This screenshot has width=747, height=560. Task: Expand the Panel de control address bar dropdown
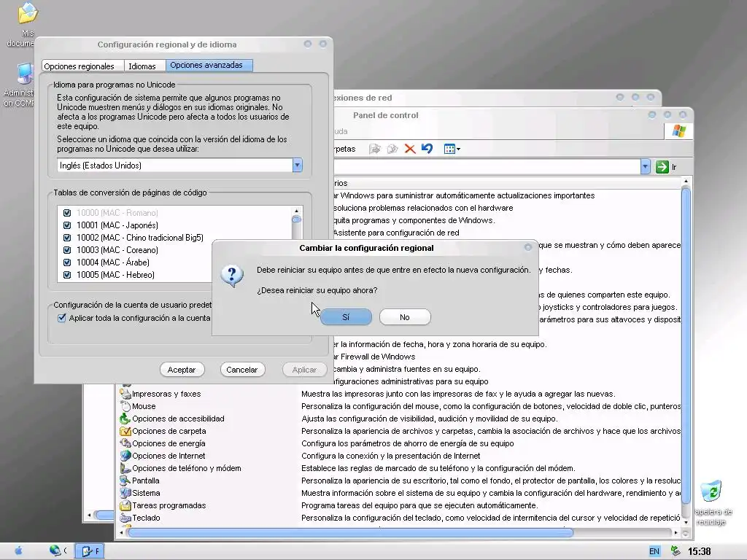[x=645, y=167]
